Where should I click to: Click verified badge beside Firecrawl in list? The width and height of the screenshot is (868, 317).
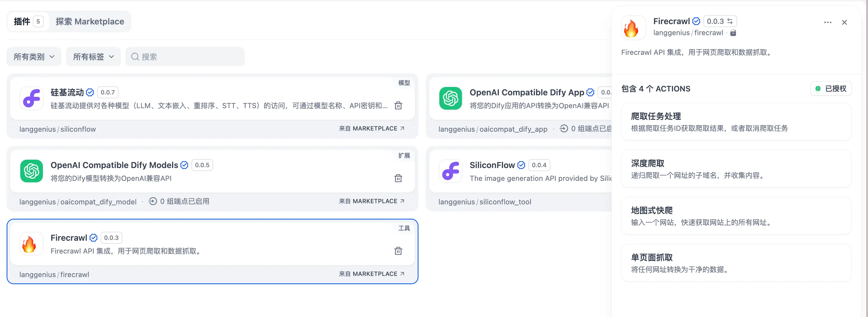[93, 238]
